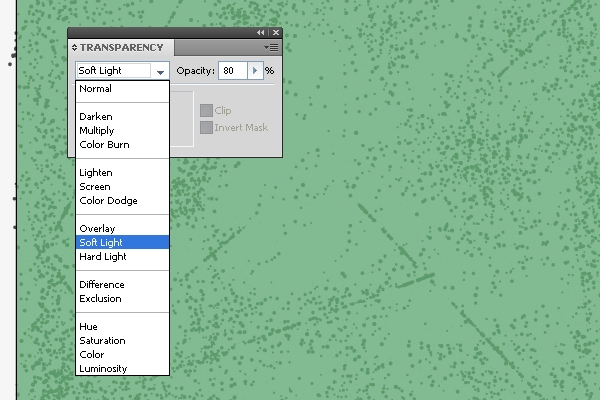Choose Multiply blending mode
The image size is (600, 400).
coord(122,131)
